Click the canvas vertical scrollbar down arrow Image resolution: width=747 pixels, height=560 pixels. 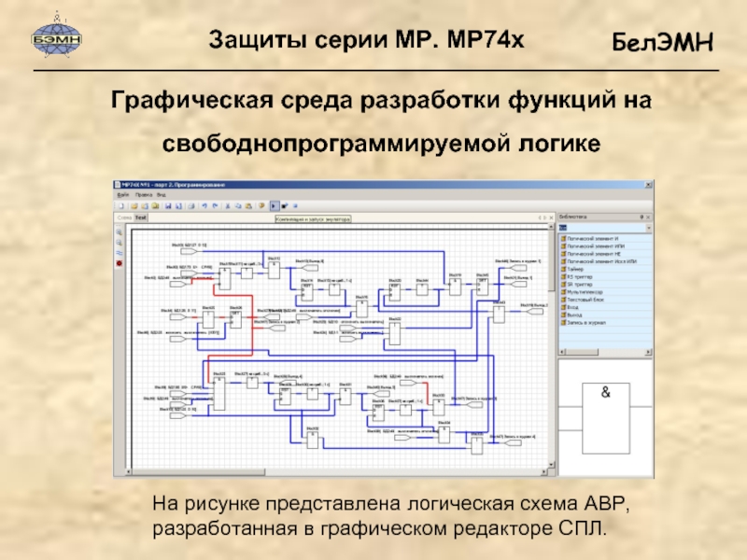tap(551, 464)
